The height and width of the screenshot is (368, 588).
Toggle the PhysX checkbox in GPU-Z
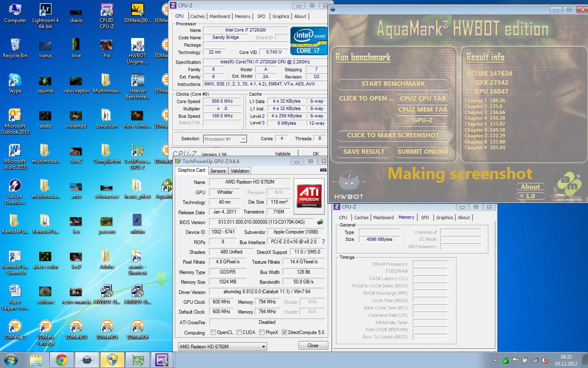[262, 332]
